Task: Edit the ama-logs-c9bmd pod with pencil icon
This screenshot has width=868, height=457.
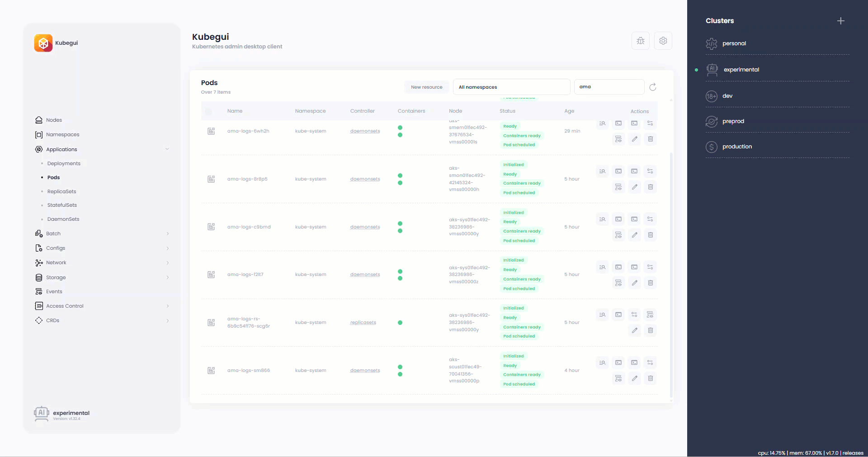Action: pos(634,235)
